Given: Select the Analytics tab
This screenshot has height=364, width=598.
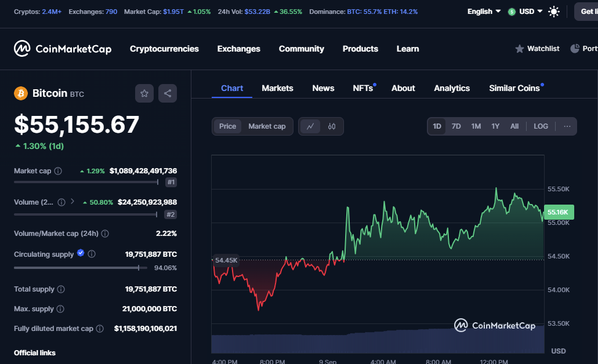Looking at the screenshot, I should (x=452, y=89).
